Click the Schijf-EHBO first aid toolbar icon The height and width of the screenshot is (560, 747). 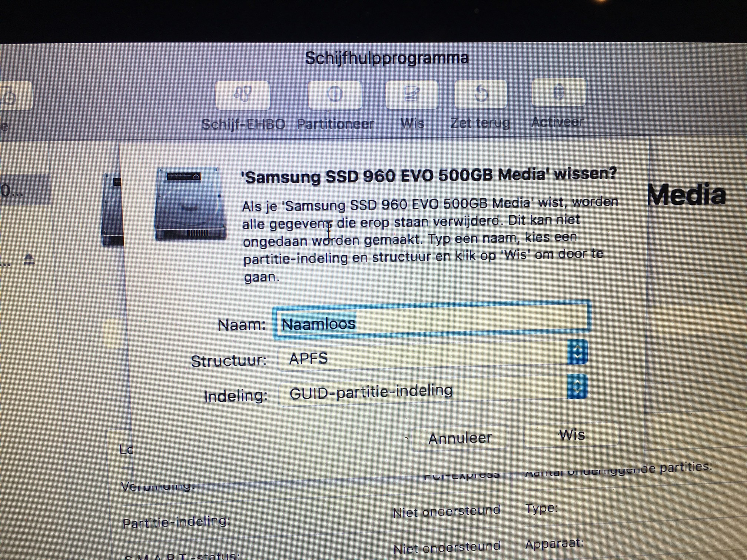(x=243, y=95)
